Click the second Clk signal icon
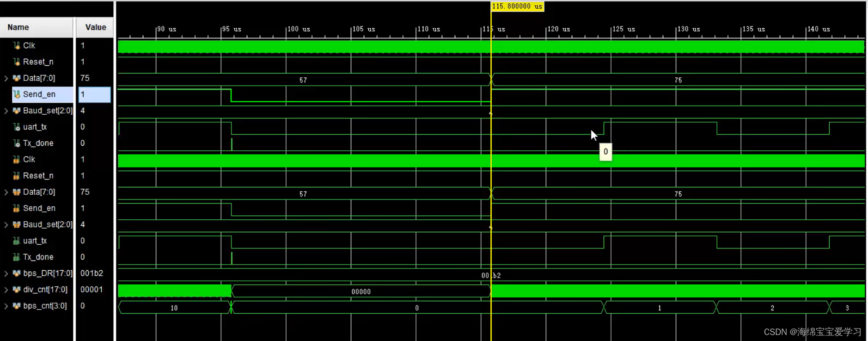868x341 pixels. pyautogui.click(x=17, y=159)
